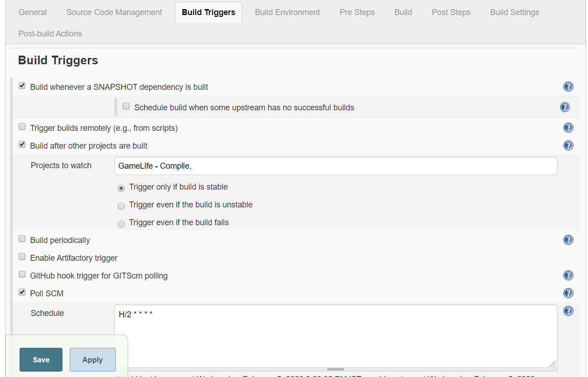The image size is (588, 377).
Task: Click the Save button
Action: pos(41,360)
